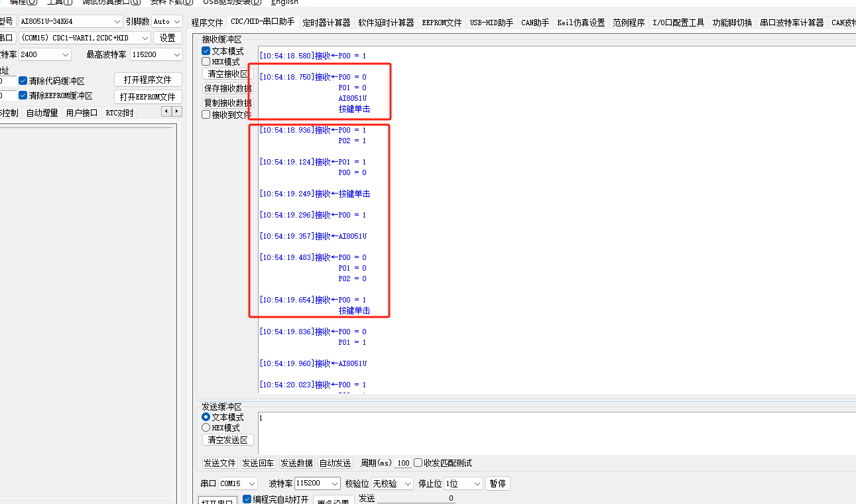Switch to the CAN助手 tab
856x504 pixels.
point(535,23)
